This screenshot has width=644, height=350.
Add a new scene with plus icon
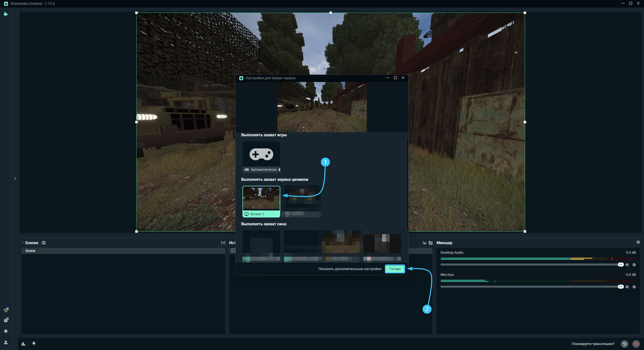44,243
